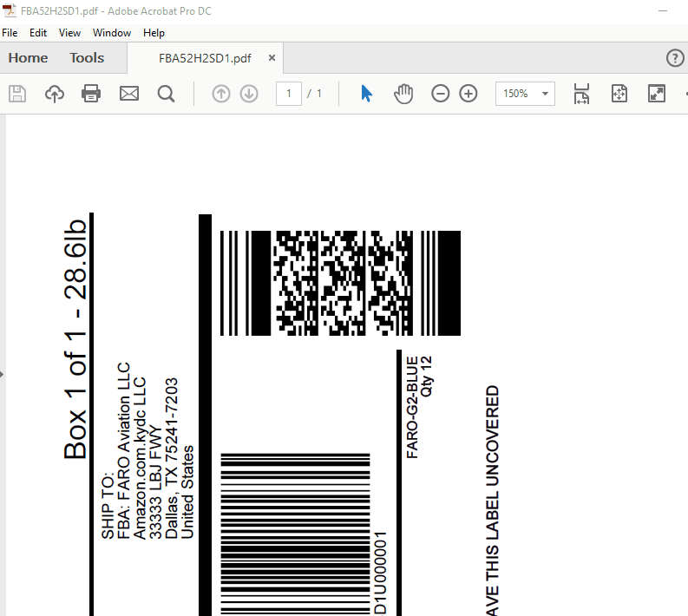Viewport: 688px width, 616px height.
Task: Click the 'FARO-G2-BLUE' SKU text
Action: click(412, 408)
